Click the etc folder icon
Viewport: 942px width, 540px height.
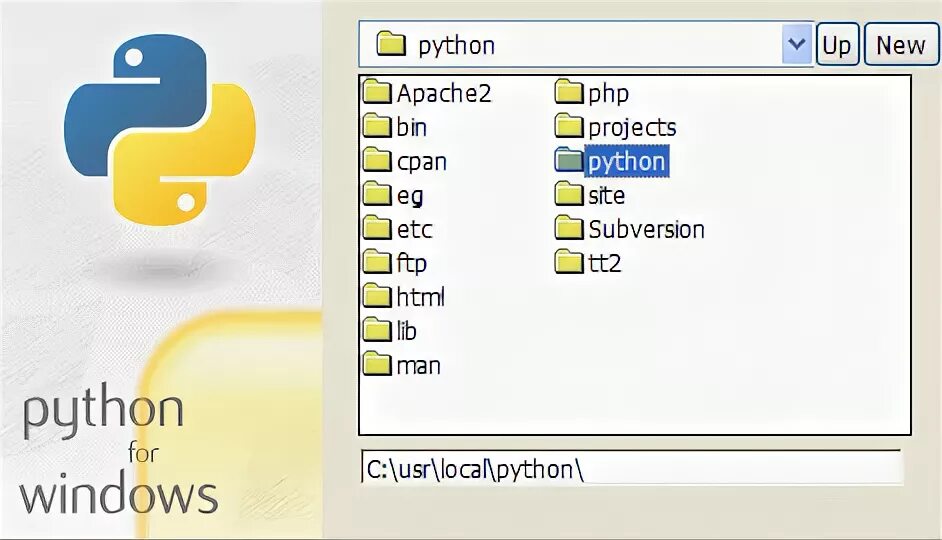pos(377,228)
